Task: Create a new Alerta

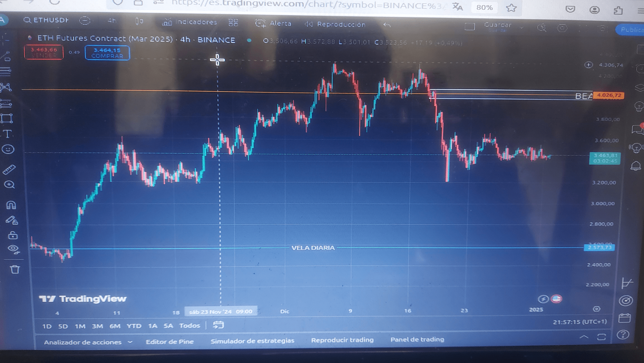Action: [x=273, y=23]
